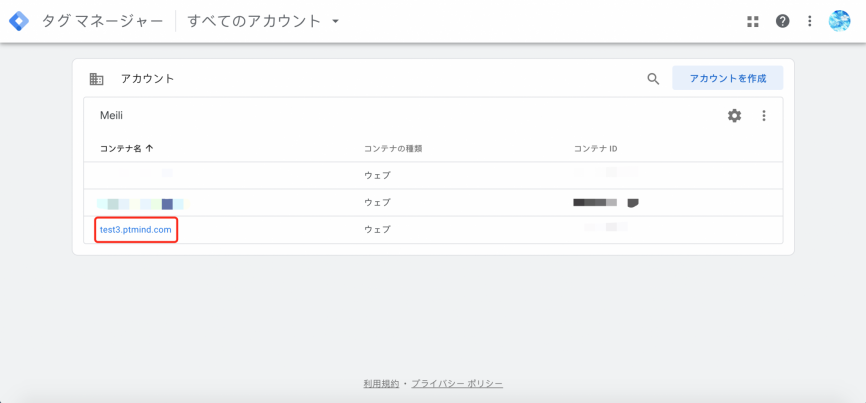Click the Tag Manager logo icon
Viewport: 866px width, 403px height.
[19, 22]
